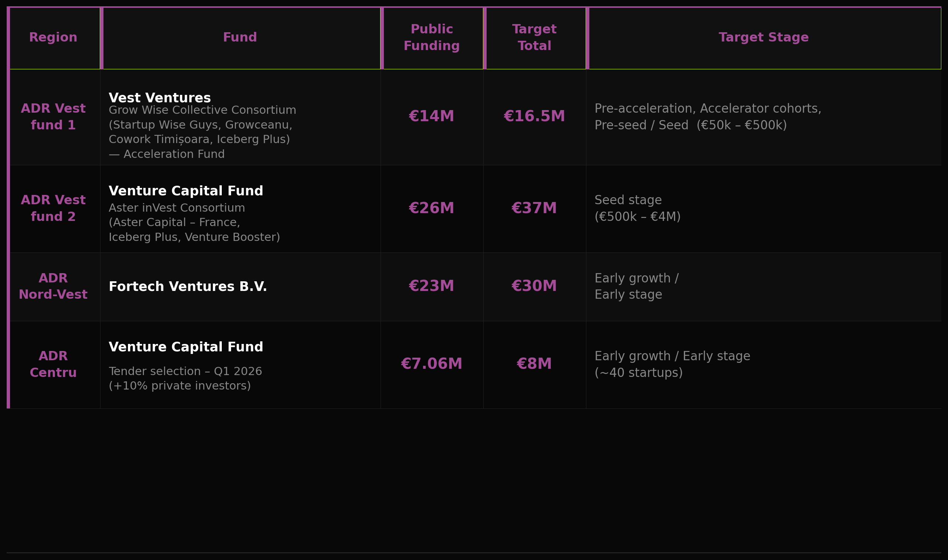This screenshot has height=560, width=948.
Task: Click the Fund column header
Action: 240,38
